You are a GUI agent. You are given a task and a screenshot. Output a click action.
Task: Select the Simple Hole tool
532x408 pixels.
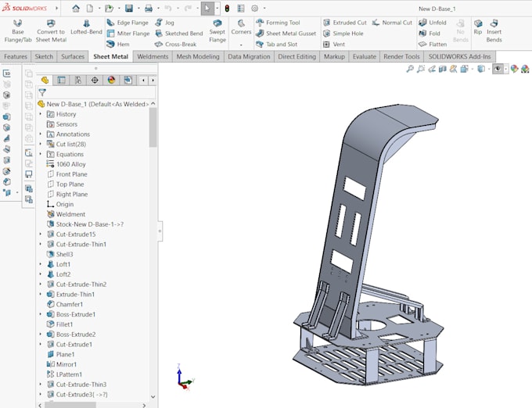[x=343, y=34]
